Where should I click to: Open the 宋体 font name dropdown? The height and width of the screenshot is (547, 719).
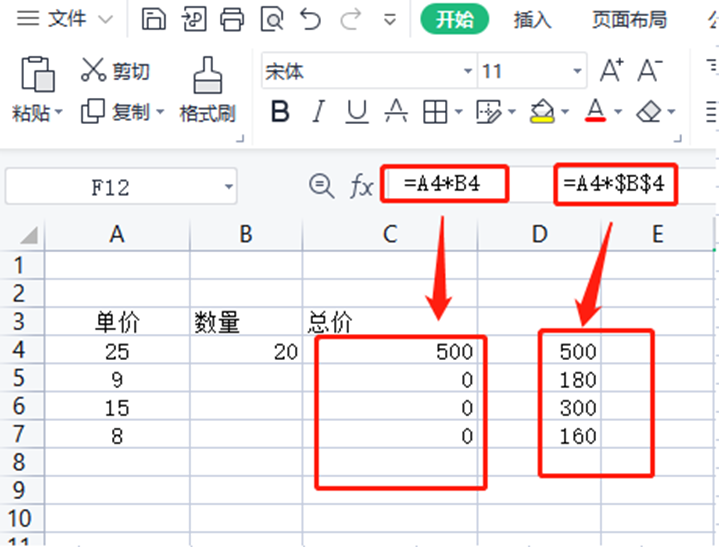tap(468, 71)
